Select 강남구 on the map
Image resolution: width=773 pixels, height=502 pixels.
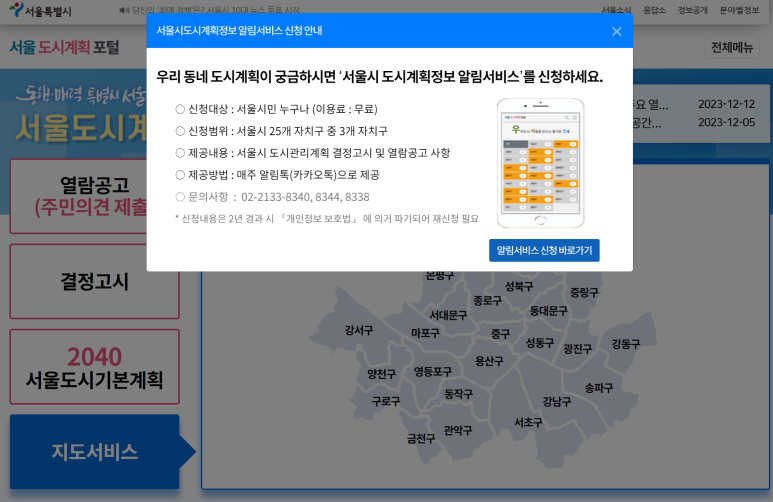pos(557,401)
